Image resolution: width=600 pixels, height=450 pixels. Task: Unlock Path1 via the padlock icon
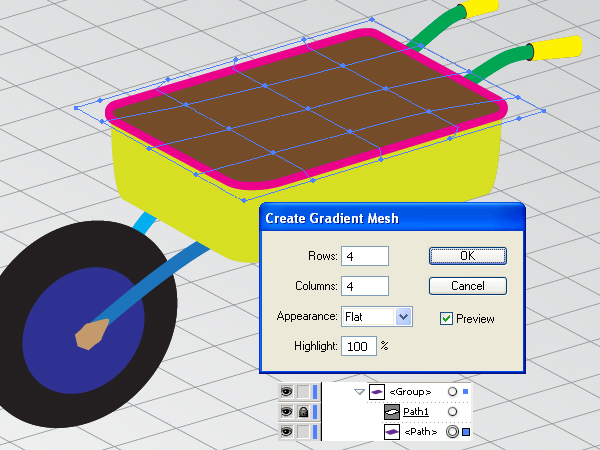click(303, 412)
